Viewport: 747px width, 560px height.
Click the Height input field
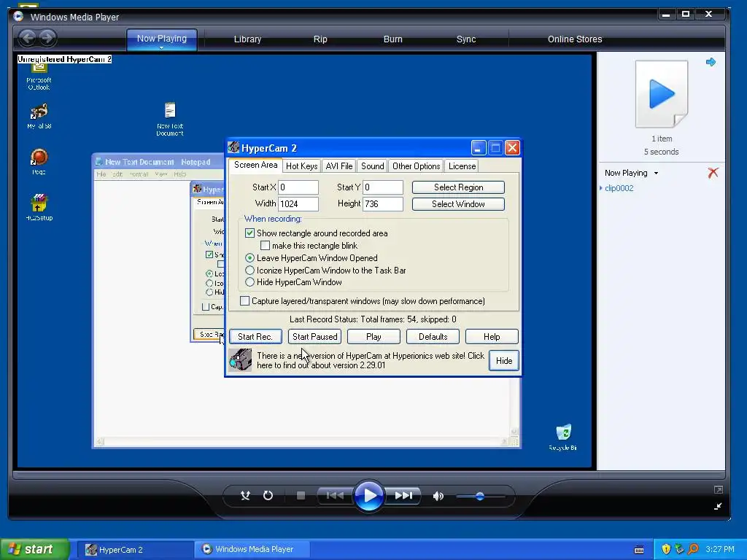pos(382,204)
